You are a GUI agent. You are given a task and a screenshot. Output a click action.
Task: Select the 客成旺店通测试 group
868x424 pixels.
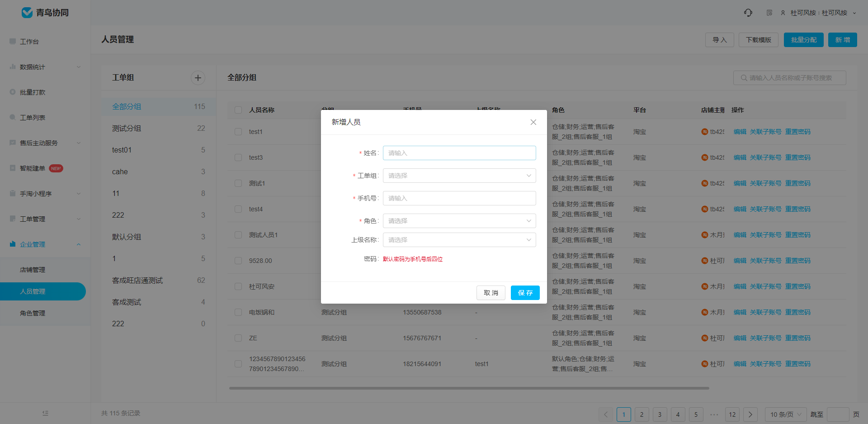pyautogui.click(x=158, y=280)
